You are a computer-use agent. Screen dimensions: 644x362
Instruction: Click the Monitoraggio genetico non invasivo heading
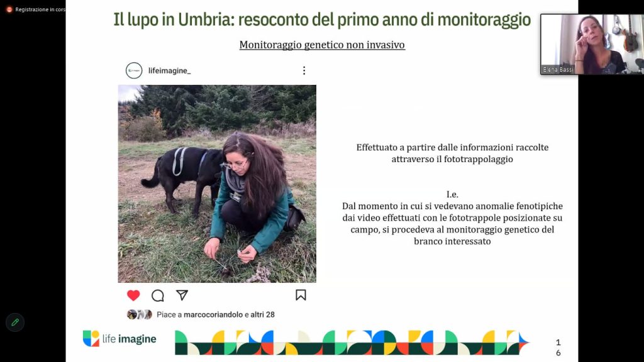click(322, 45)
